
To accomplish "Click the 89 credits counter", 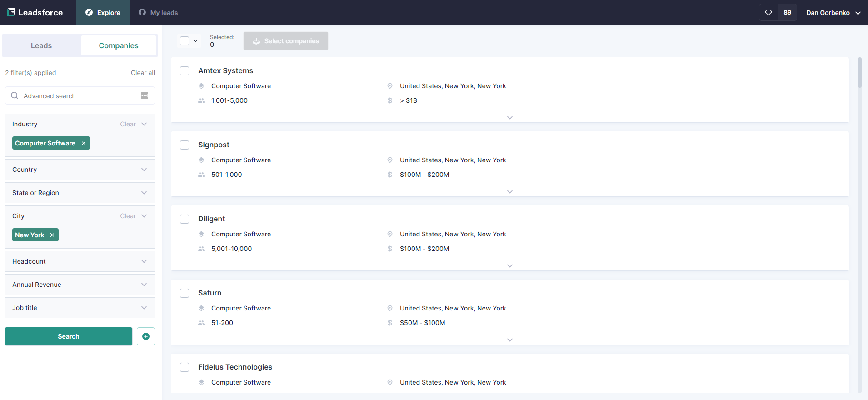I will point(787,12).
